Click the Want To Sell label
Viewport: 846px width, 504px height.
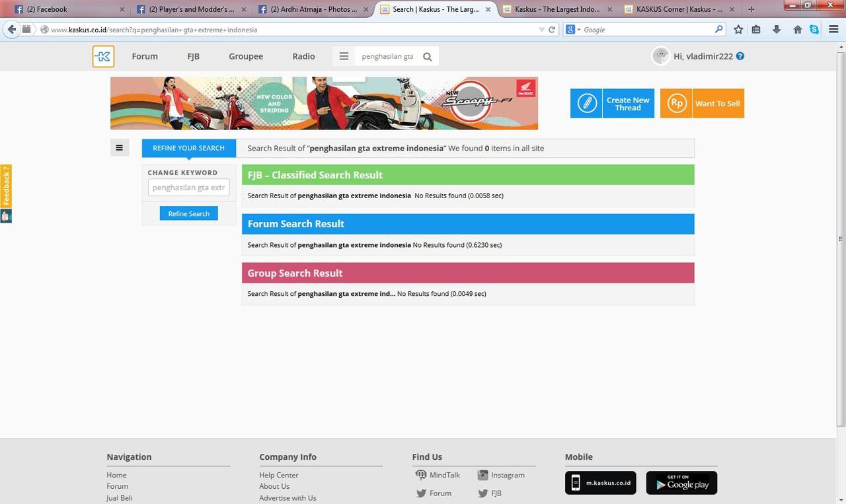(x=717, y=104)
